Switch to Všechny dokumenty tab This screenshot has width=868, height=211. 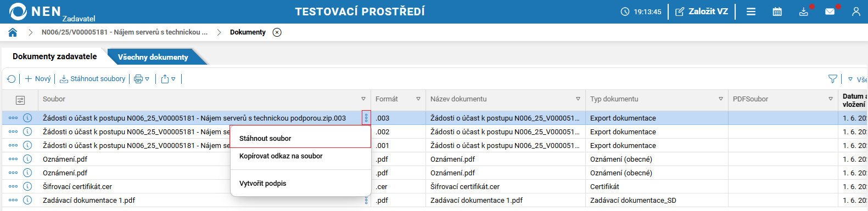point(153,57)
